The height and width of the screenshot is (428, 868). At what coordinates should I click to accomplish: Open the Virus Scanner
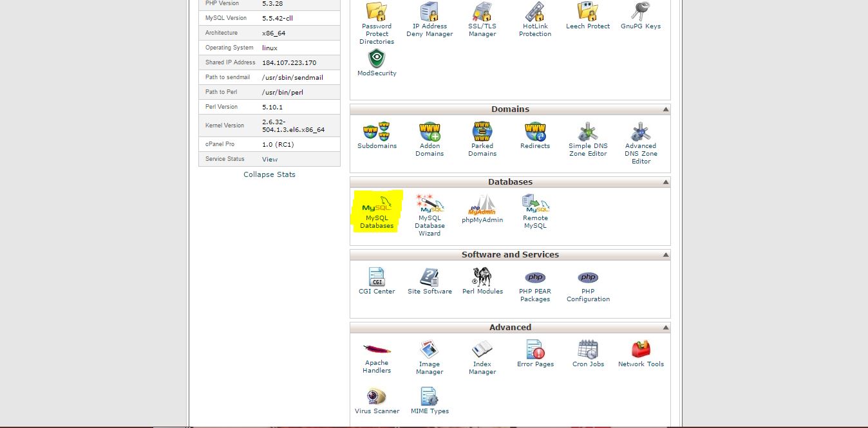tap(377, 401)
